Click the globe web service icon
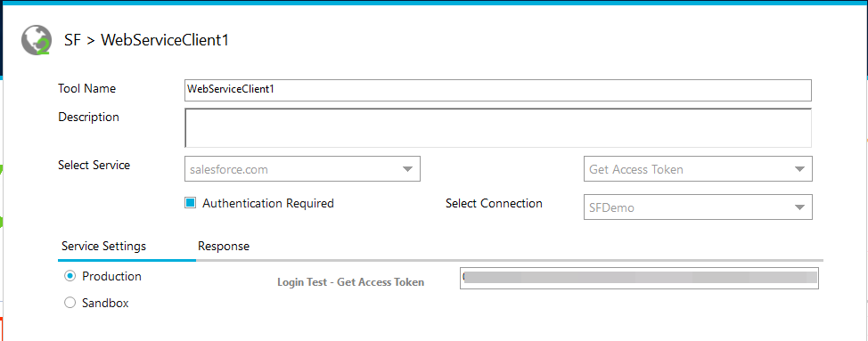Image resolution: width=868 pixels, height=341 pixels. [36, 40]
